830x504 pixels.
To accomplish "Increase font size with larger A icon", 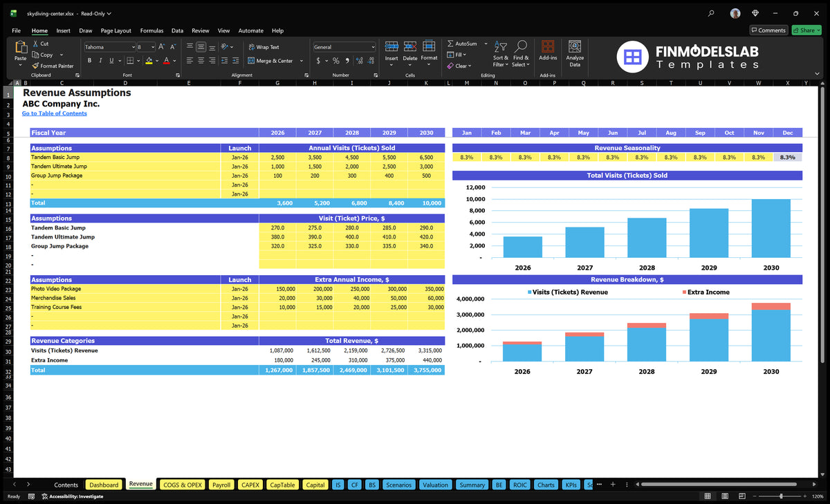I will tap(162, 47).
